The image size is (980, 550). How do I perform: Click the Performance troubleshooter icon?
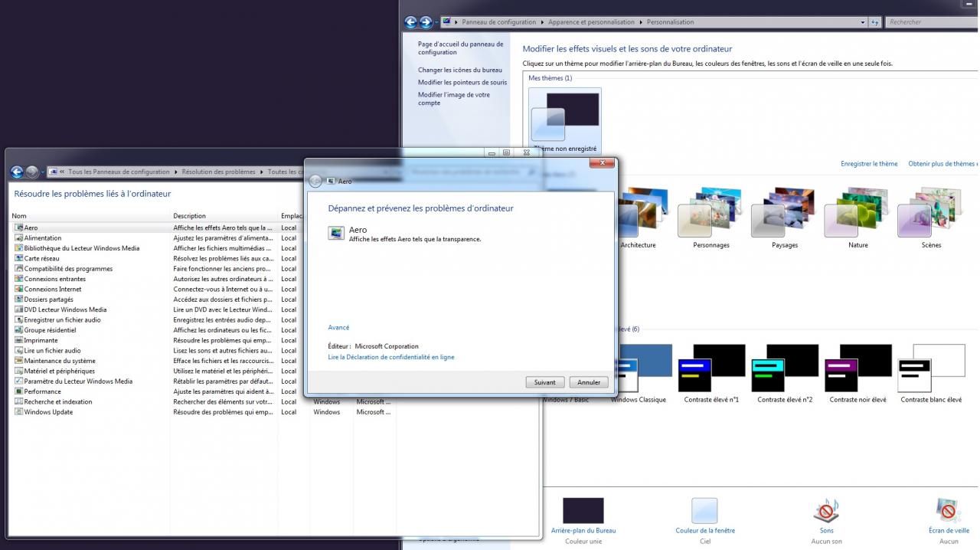(x=18, y=391)
